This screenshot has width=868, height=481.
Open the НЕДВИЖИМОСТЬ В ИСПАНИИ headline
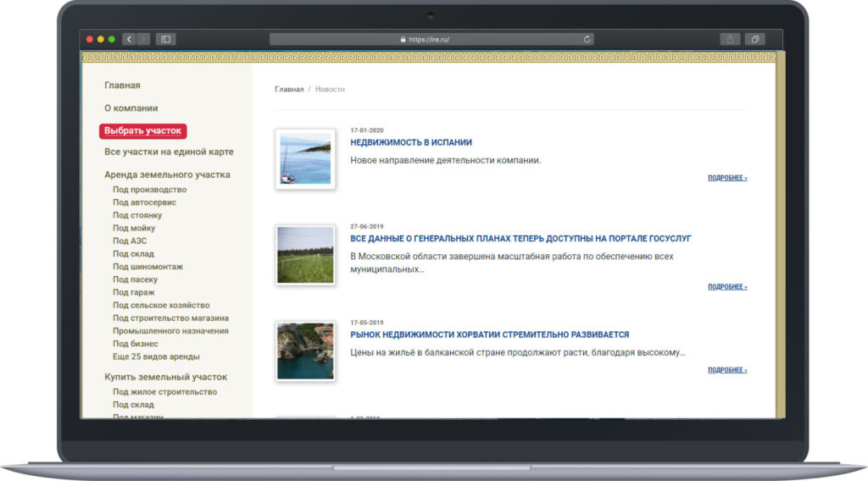click(x=411, y=142)
